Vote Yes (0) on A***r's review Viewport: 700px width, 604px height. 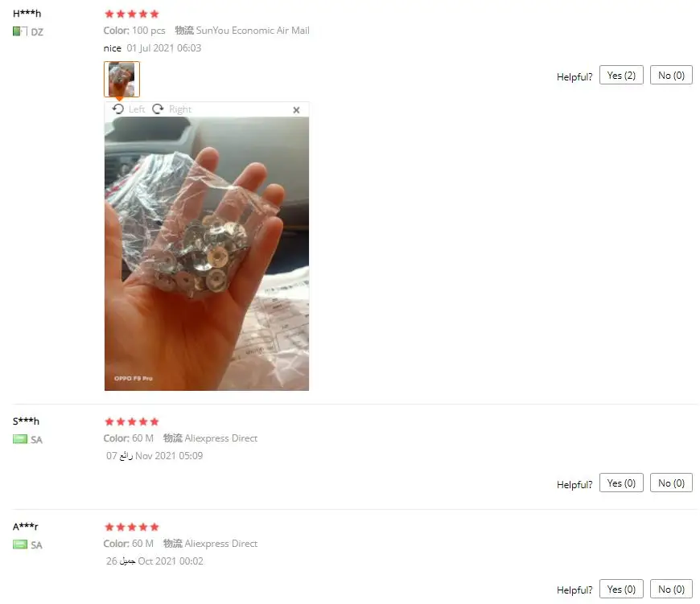tap(621, 590)
